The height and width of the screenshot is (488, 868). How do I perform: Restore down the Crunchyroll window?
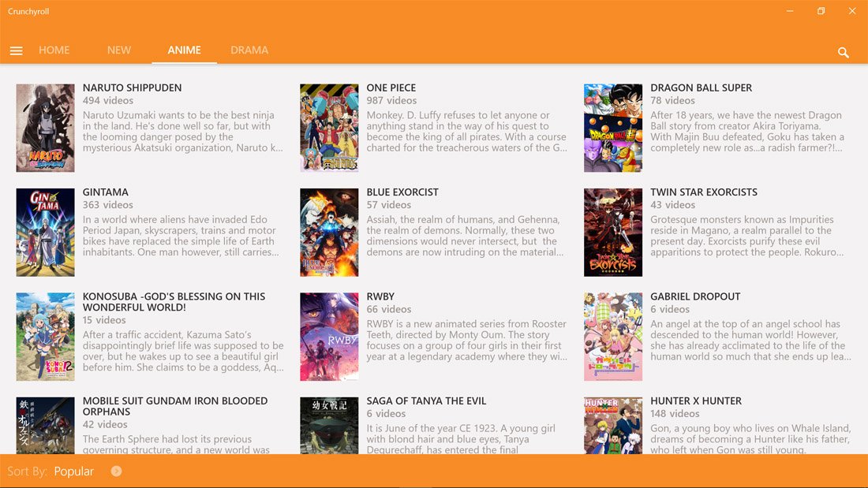click(821, 11)
